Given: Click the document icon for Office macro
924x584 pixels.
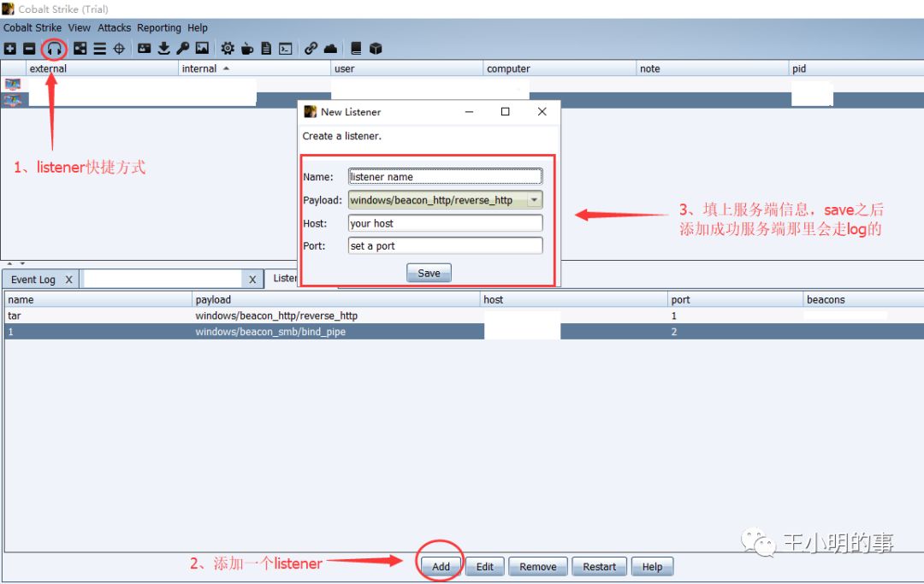Looking at the screenshot, I should tap(266, 49).
